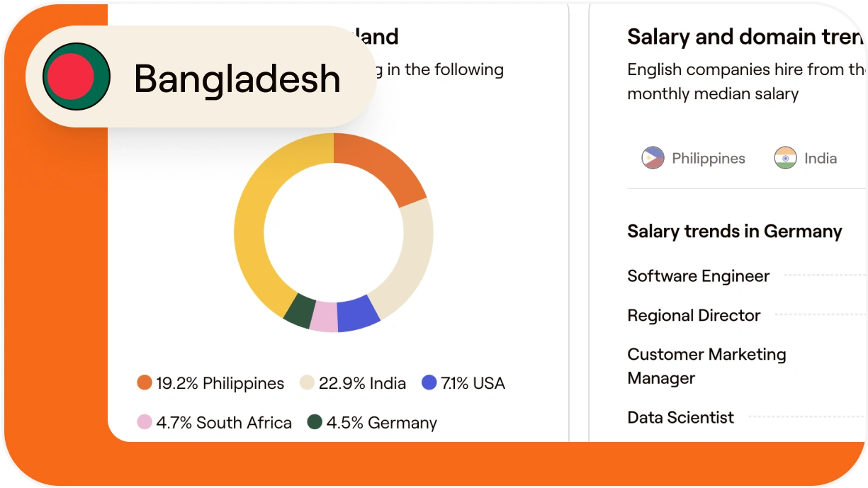Open the Software Engineer salary row
Viewport: 868px width, 488px height.
coord(698,276)
